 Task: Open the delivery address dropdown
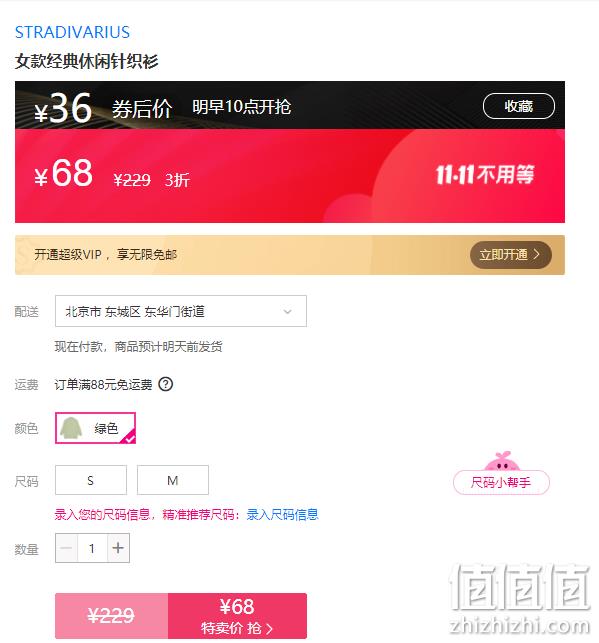pyautogui.click(x=181, y=311)
